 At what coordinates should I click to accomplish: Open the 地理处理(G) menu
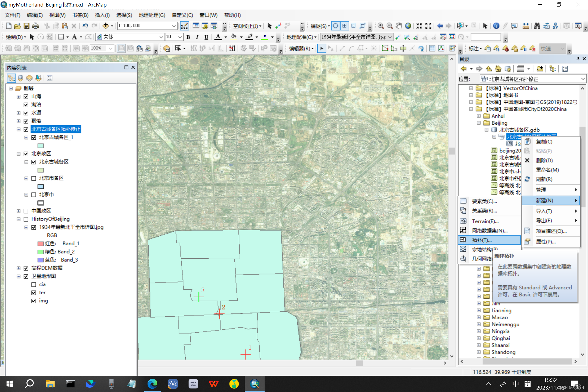coord(152,15)
